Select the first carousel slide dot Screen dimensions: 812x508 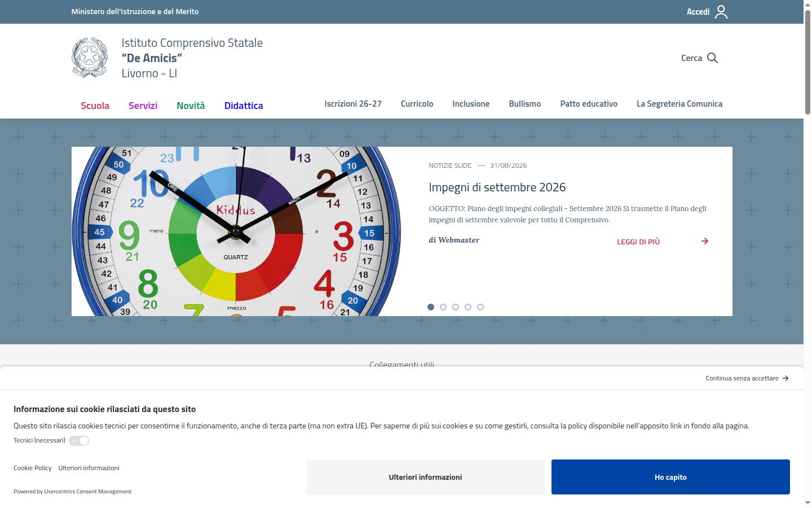coord(431,307)
